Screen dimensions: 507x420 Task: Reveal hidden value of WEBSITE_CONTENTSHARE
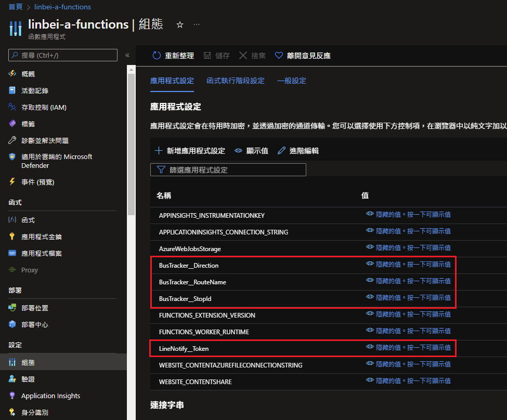click(408, 381)
